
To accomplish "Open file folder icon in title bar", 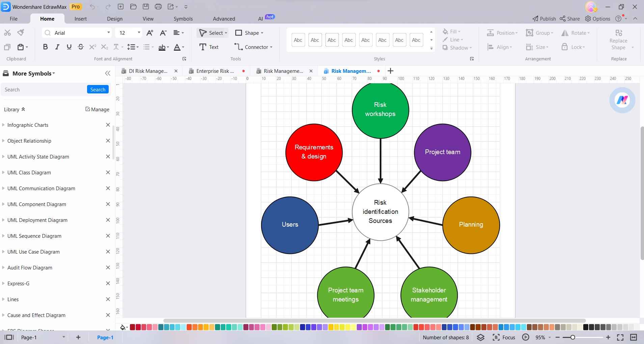I will coord(133,7).
